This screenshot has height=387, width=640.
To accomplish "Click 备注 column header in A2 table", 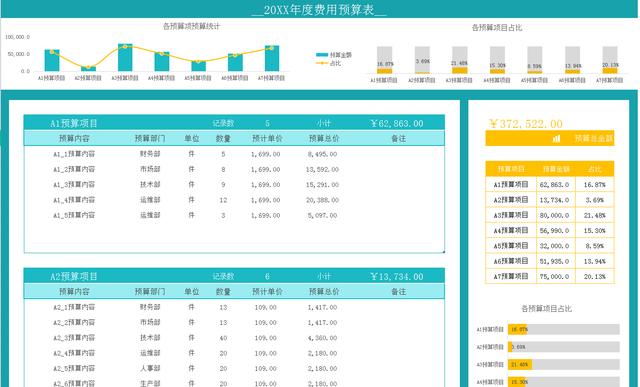I will pos(398,291).
